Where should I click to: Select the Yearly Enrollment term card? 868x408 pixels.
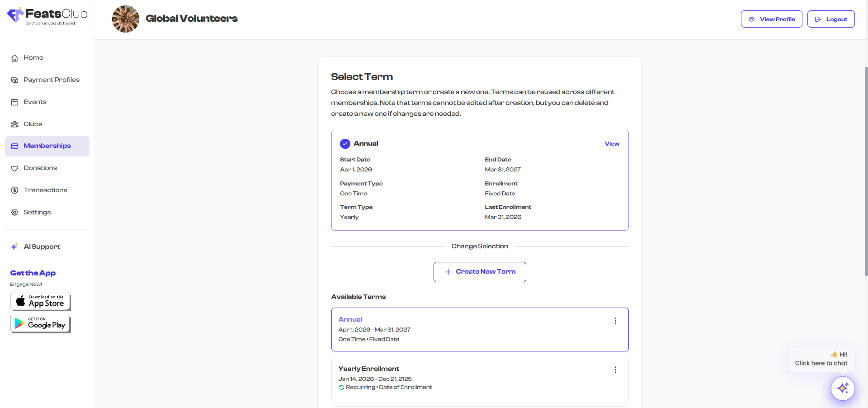(x=480, y=379)
